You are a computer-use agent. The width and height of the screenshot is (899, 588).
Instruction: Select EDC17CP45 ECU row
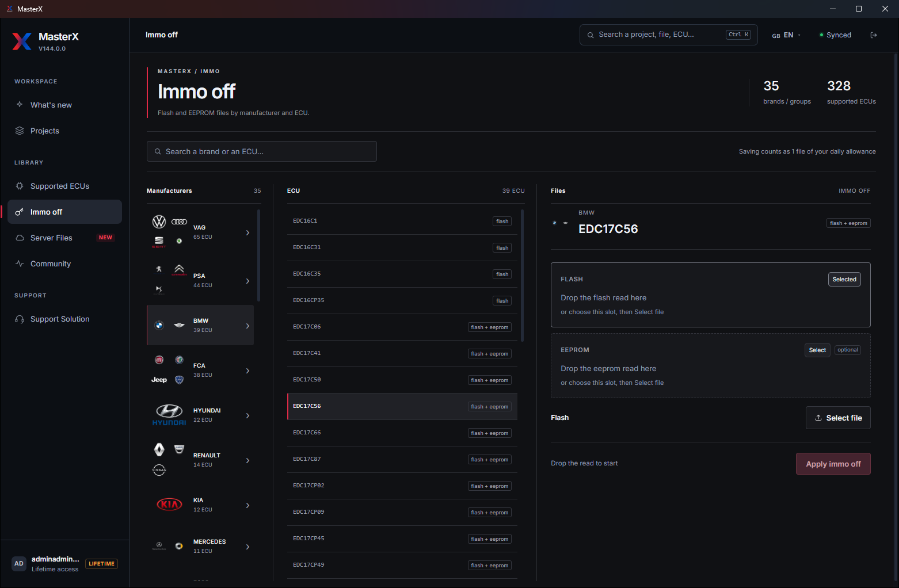click(x=402, y=539)
